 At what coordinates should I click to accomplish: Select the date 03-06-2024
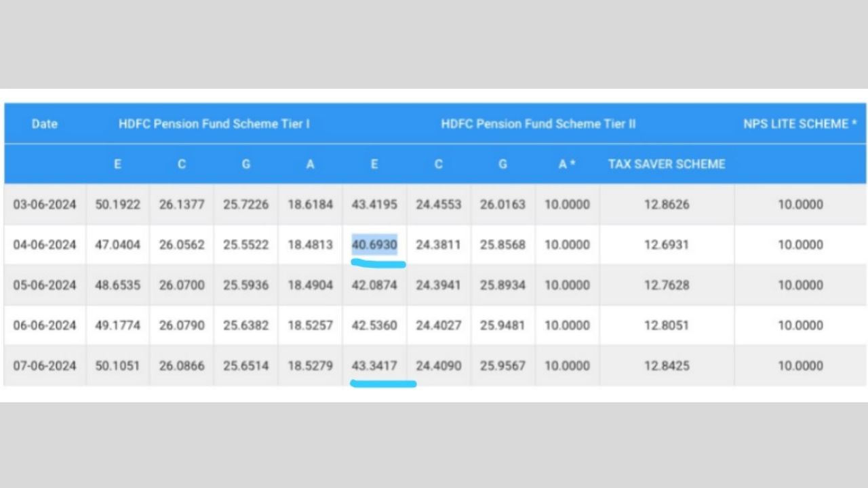click(45, 205)
